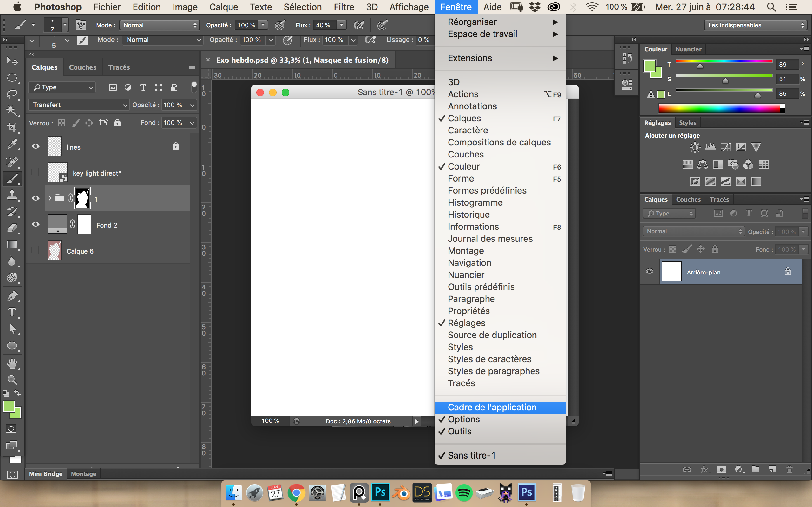Show the key light direct° layer
The image size is (812, 507).
[36, 172]
